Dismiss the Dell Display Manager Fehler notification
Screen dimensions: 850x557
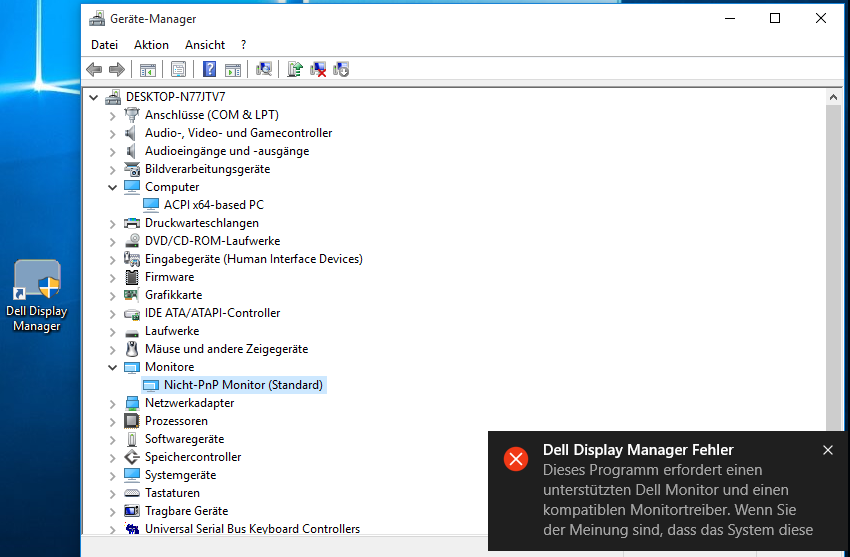[827, 450]
